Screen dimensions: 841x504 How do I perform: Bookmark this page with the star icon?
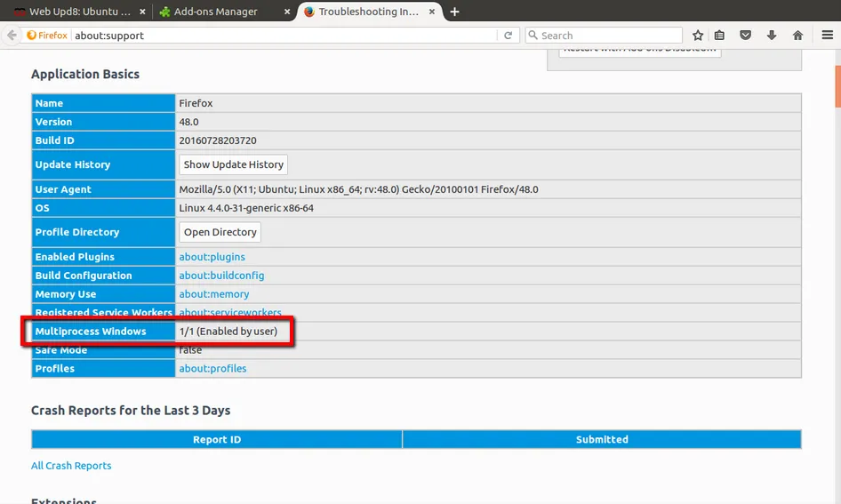(698, 36)
